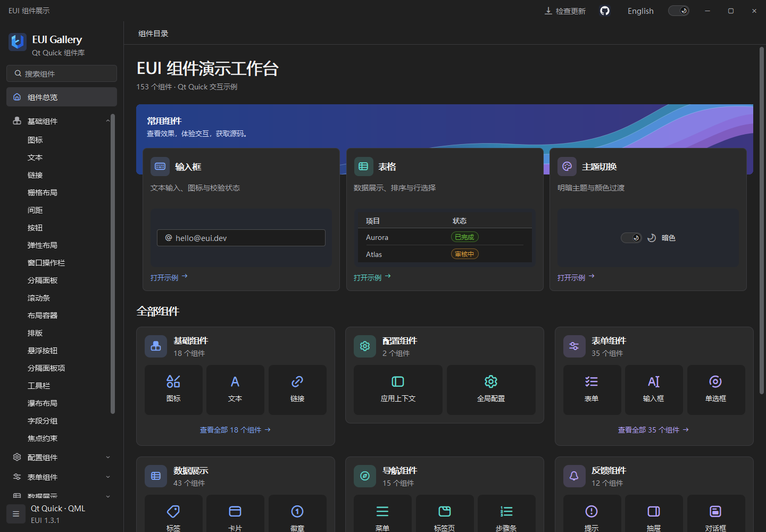Click 查看全部 18 个组件 link
This screenshot has width=766, height=532.
[x=235, y=430]
